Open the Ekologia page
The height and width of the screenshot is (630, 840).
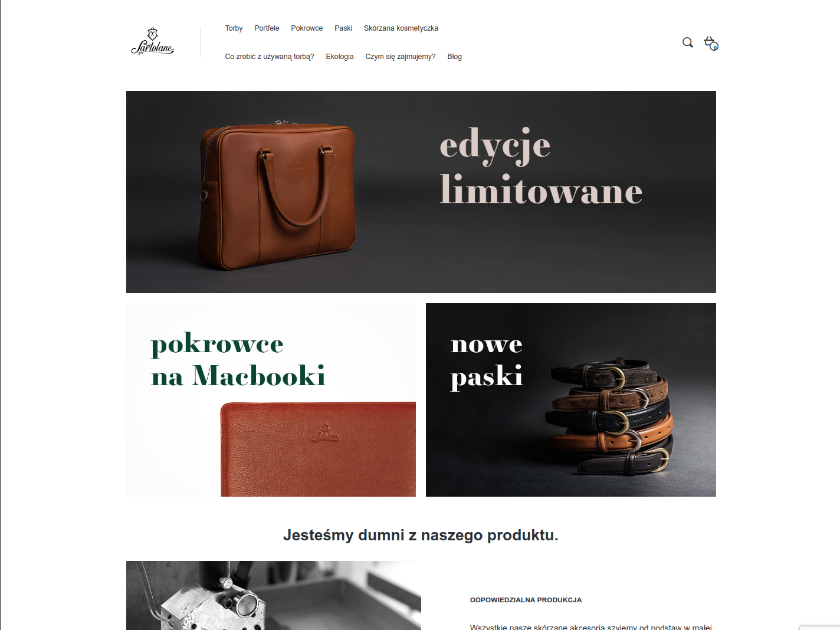point(340,57)
